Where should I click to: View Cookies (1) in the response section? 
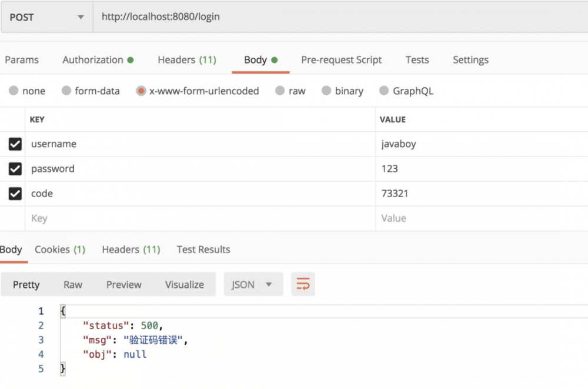(59, 249)
